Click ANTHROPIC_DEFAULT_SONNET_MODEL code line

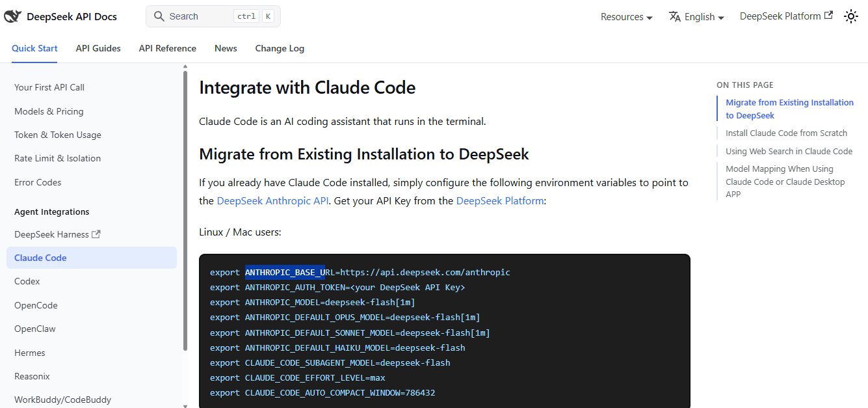pyautogui.click(x=350, y=333)
